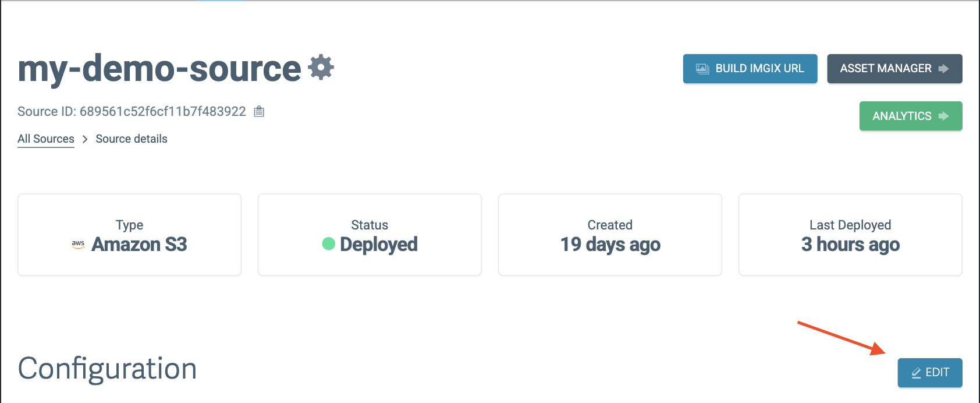Image resolution: width=980 pixels, height=403 pixels.
Task: Click the AWS logo in Type card
Action: pos(78,245)
